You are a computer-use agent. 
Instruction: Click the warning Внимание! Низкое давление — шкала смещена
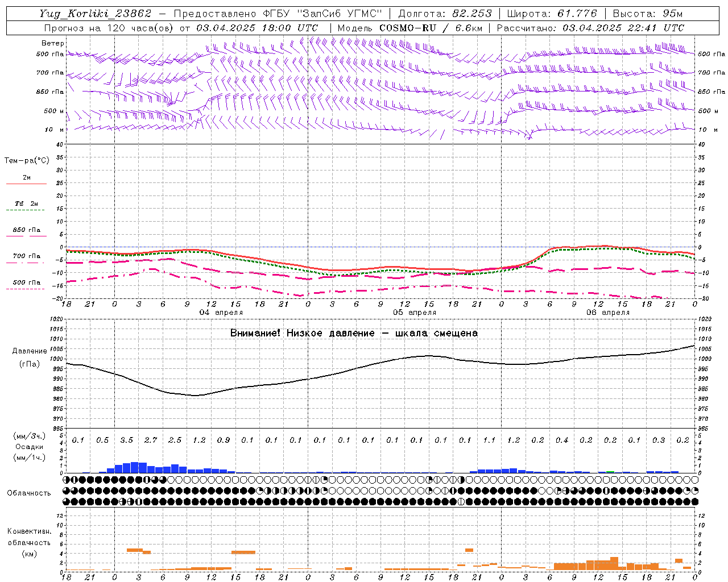point(354,334)
